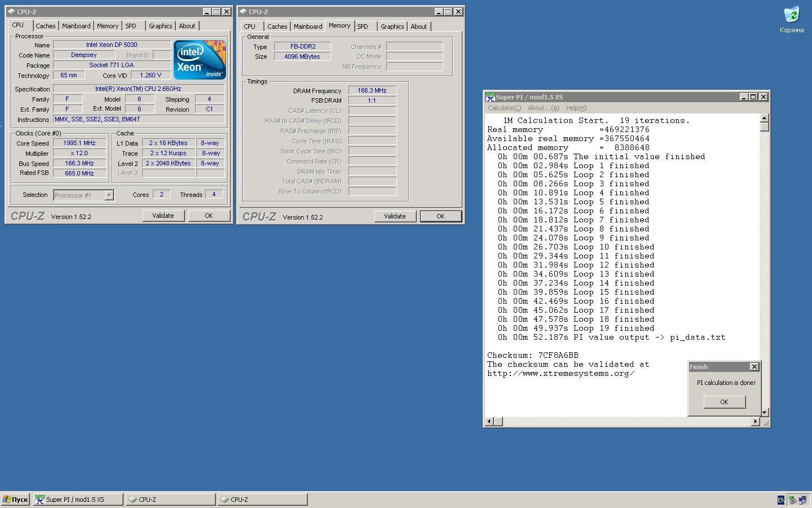Screen dimensions: 812x508
Task: Click the Core Speed value 1995.1 MHz
Action: [80, 143]
